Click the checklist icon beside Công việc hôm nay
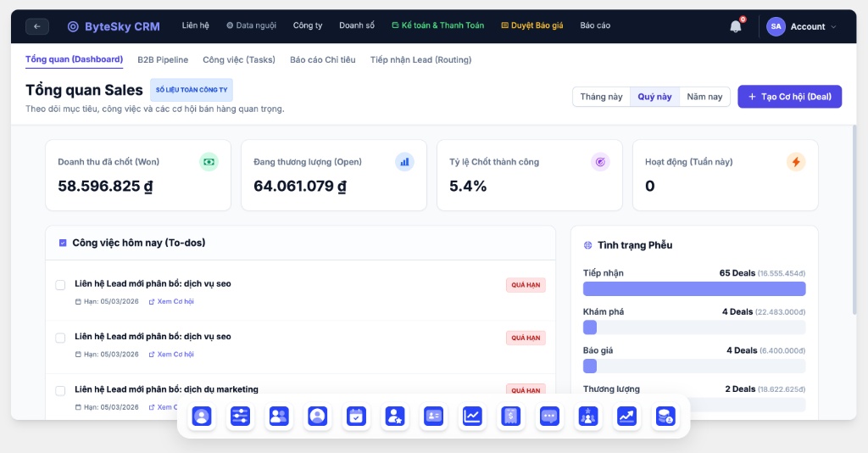Image resolution: width=868 pixels, height=453 pixels. click(63, 243)
